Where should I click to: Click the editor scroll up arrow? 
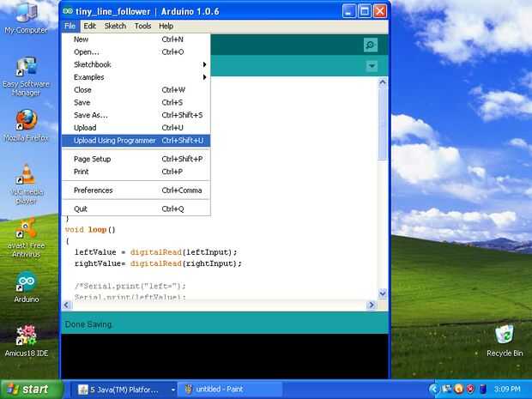pos(383,82)
